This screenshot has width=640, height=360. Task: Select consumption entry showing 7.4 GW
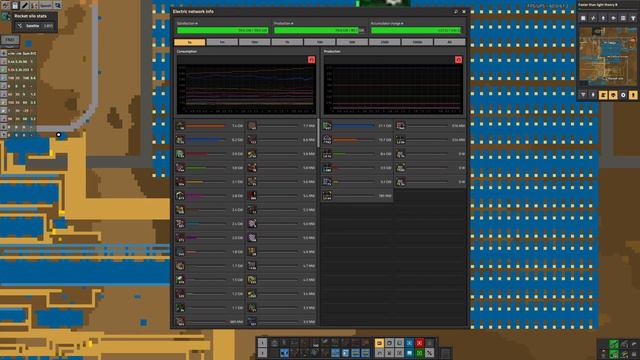(x=210, y=126)
